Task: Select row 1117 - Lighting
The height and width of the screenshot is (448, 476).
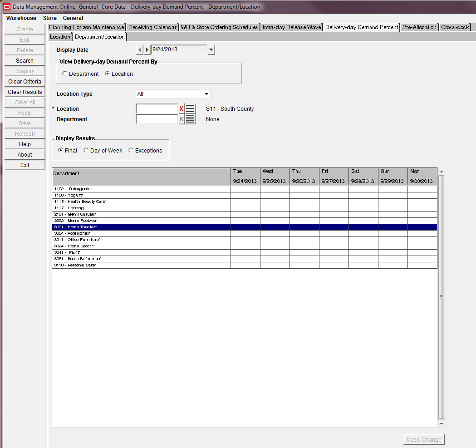Action: pos(245,208)
